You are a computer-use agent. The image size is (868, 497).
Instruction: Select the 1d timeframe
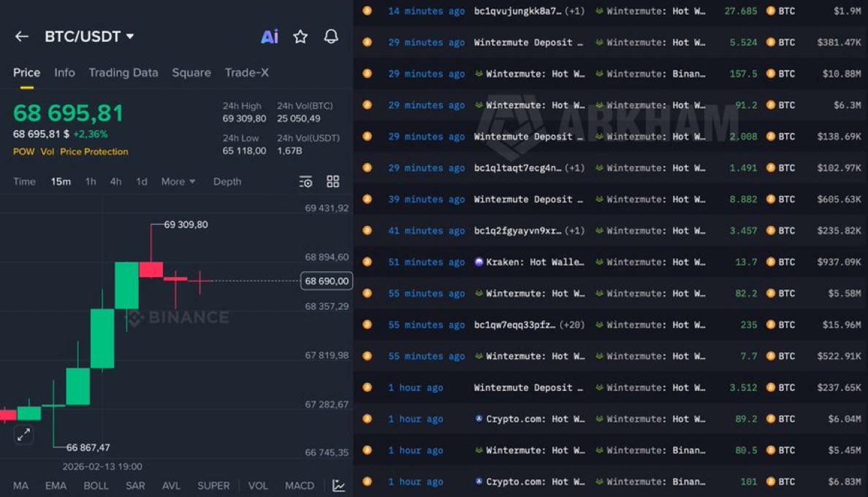tap(142, 181)
